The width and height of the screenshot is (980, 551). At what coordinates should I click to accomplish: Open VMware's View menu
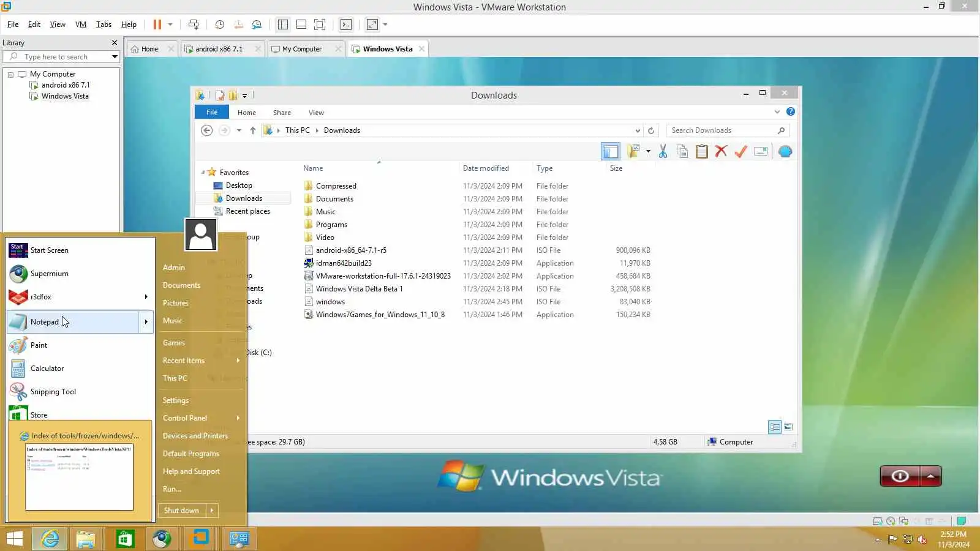[x=58, y=24]
